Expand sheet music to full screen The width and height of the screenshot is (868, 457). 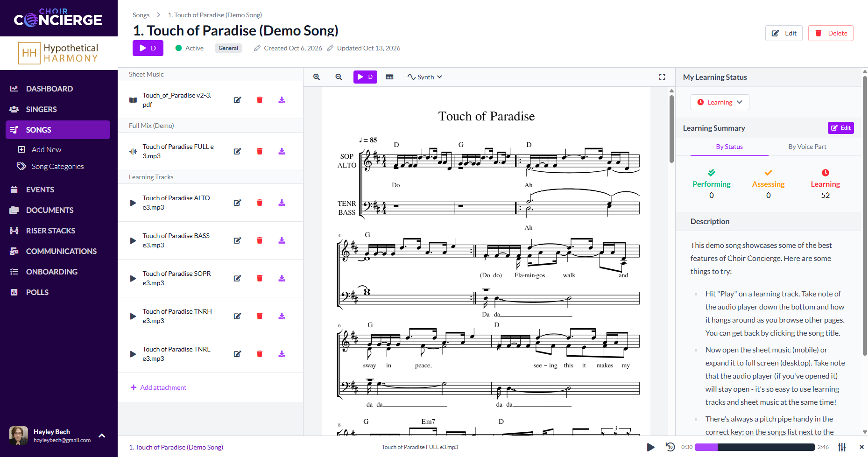coord(662,77)
